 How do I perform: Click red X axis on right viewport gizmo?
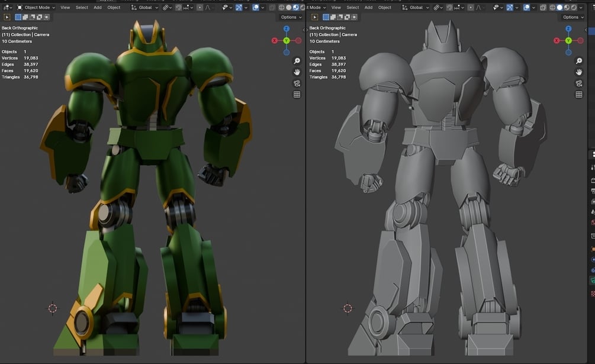557,40
